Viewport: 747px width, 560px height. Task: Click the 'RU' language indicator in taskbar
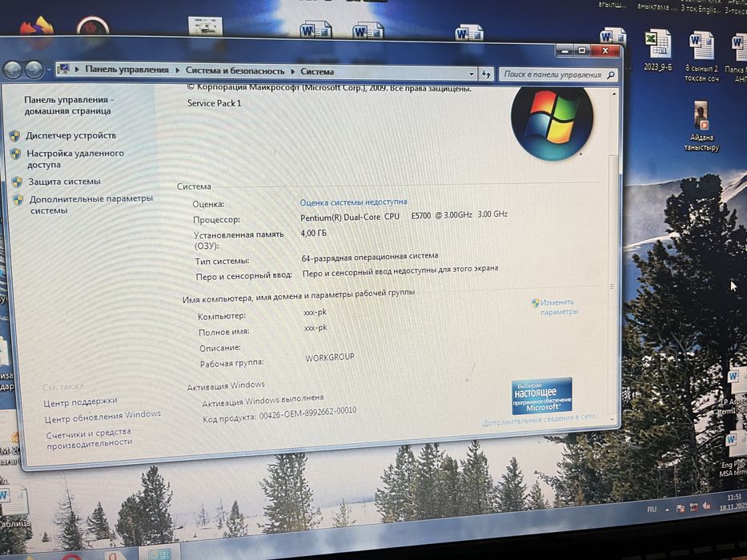tap(652, 509)
